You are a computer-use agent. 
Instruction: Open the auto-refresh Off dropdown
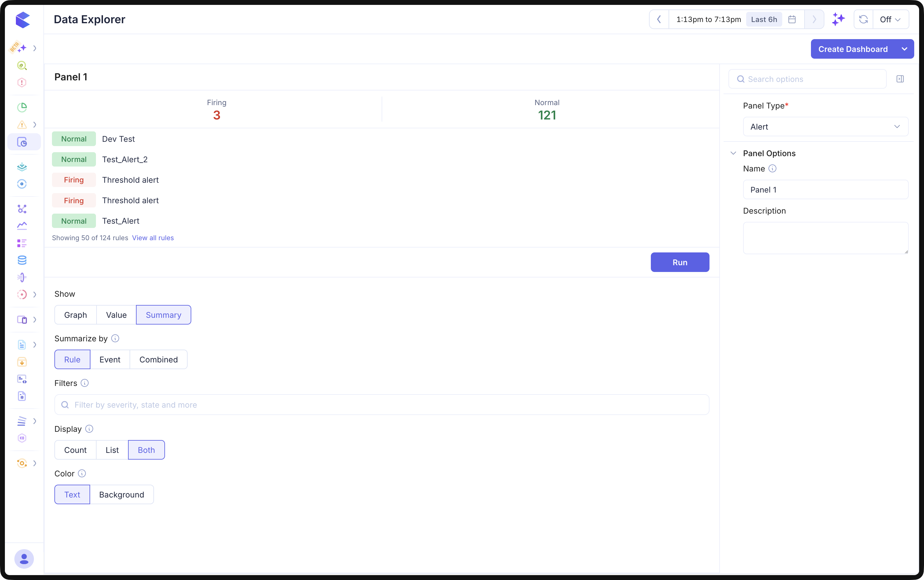(x=891, y=19)
